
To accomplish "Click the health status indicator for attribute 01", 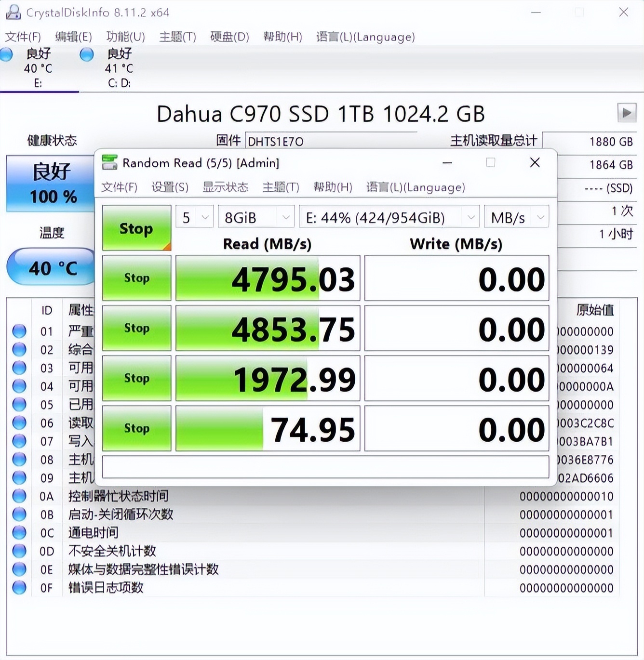I will (x=20, y=331).
